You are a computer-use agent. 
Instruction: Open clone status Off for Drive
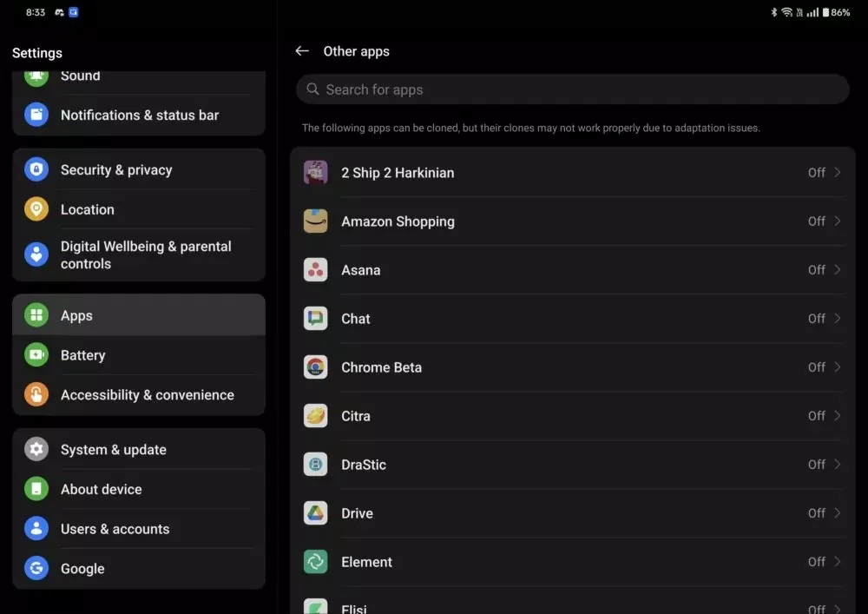pyautogui.click(x=816, y=513)
